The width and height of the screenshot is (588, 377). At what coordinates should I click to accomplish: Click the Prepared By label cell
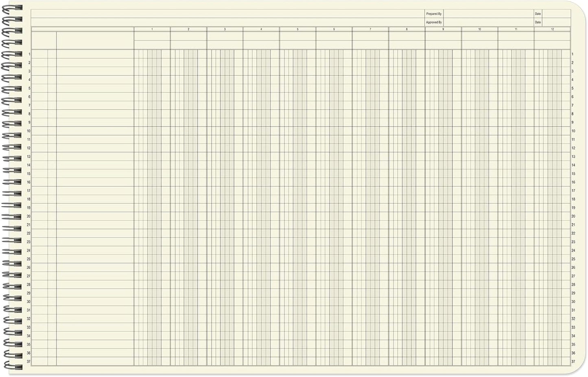[434, 13]
